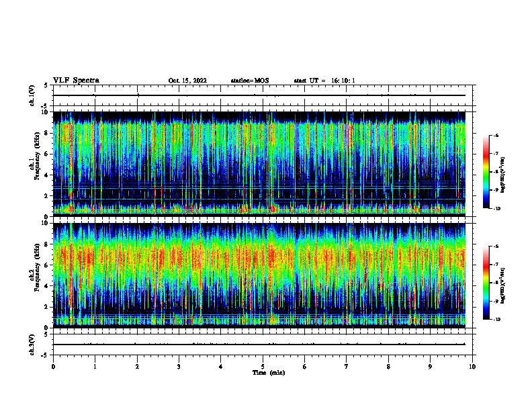The width and height of the screenshot is (532, 411).
Task: Click the "-8" label on ch.1 color bar
Action: click(x=496, y=172)
